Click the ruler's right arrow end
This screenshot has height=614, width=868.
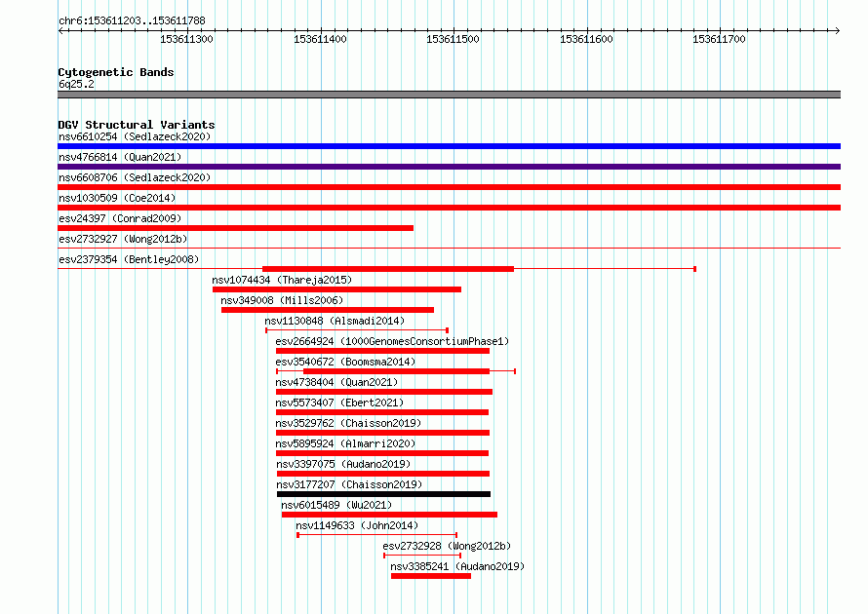(x=838, y=30)
